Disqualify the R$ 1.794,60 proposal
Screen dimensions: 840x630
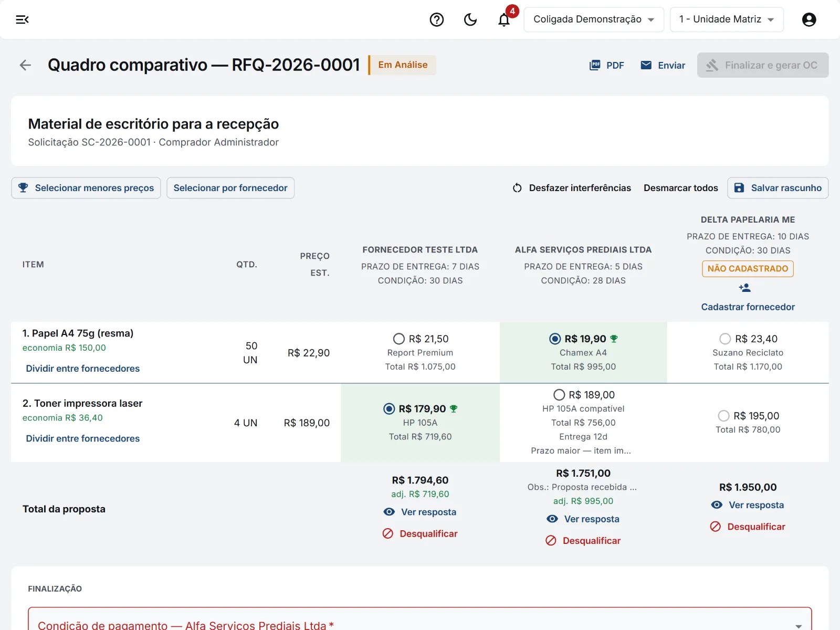[420, 534]
